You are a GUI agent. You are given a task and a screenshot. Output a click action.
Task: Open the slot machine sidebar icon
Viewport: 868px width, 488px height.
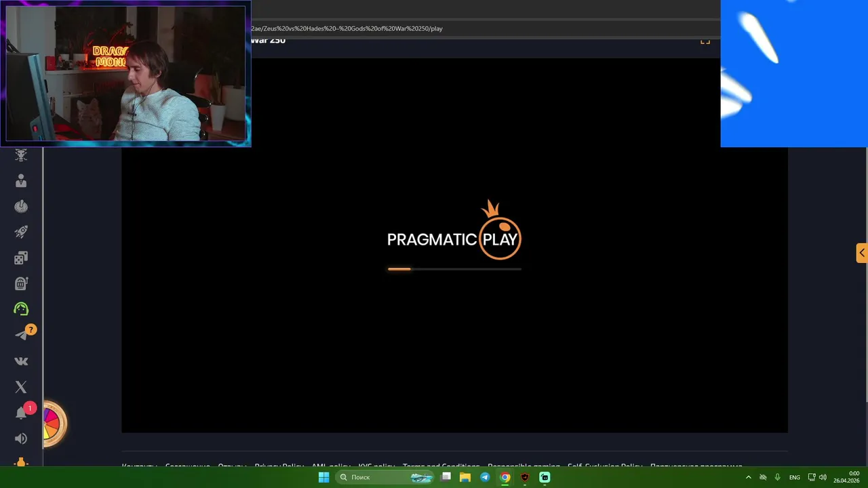pos(21,283)
